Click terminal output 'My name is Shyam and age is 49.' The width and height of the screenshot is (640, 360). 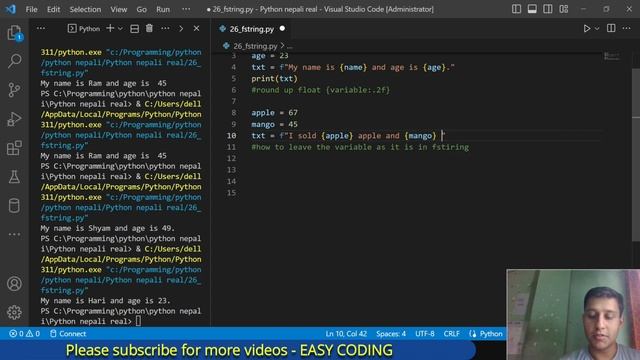(107, 228)
